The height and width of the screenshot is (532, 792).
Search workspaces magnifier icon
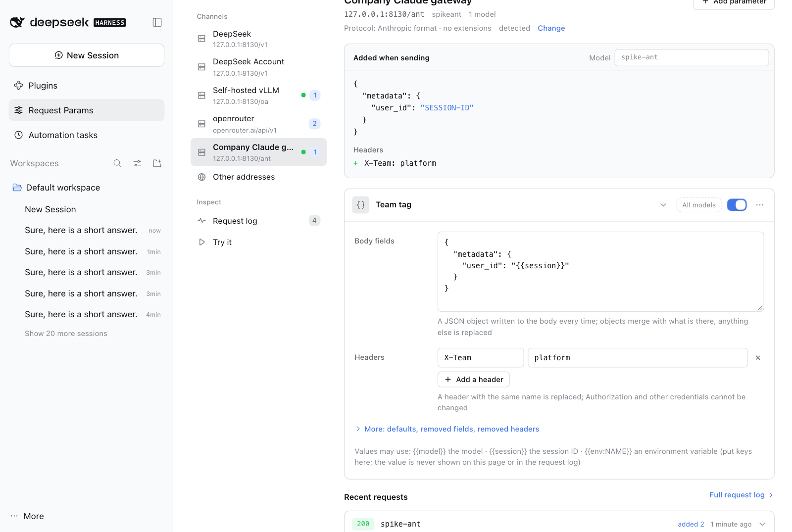[117, 163]
